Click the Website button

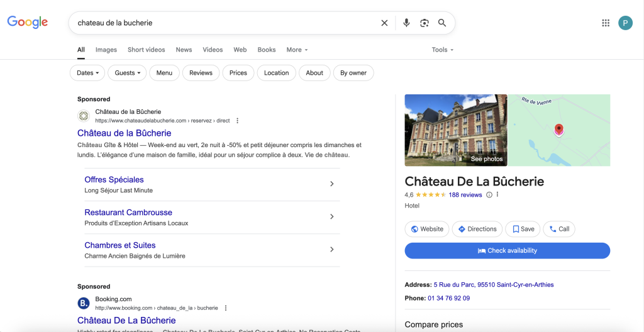[427, 229]
